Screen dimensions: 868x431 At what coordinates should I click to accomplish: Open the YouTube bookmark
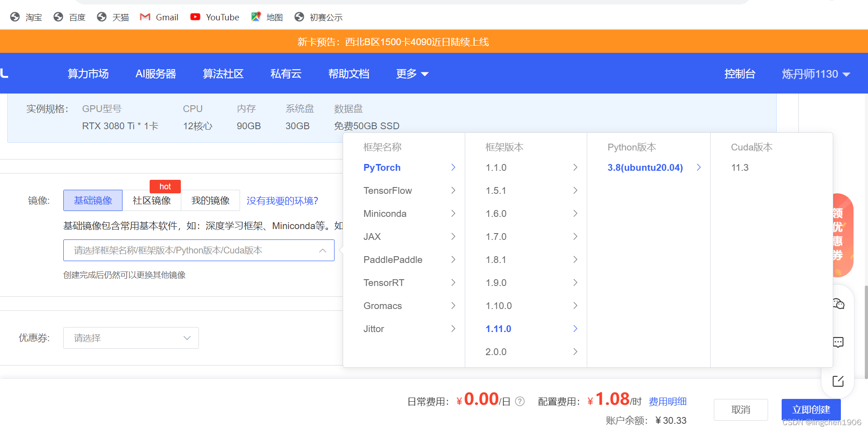pos(215,17)
